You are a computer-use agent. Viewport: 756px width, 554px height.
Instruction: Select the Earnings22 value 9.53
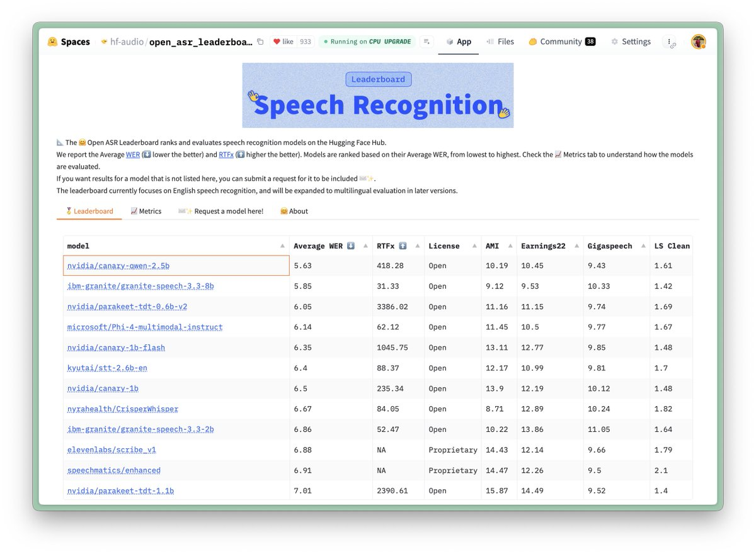point(551,286)
